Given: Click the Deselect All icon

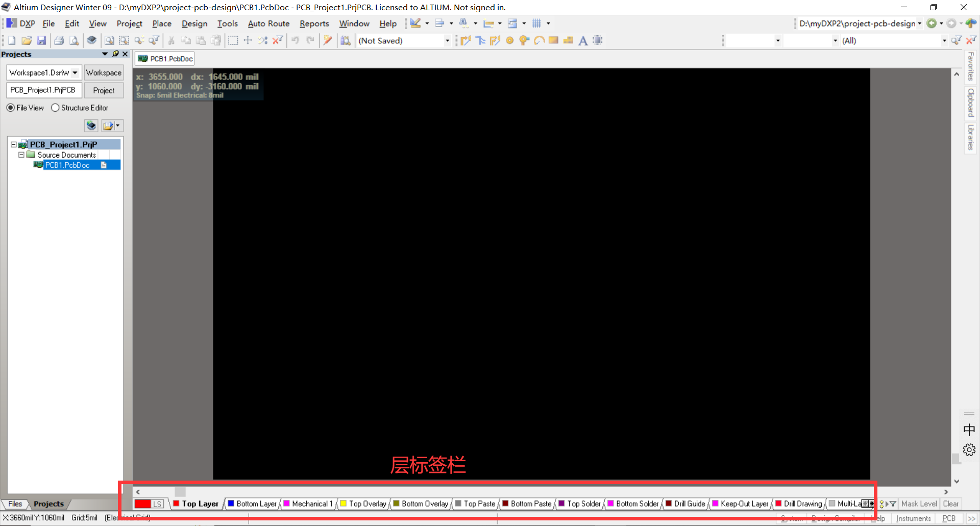Looking at the screenshot, I should tap(263, 40).
